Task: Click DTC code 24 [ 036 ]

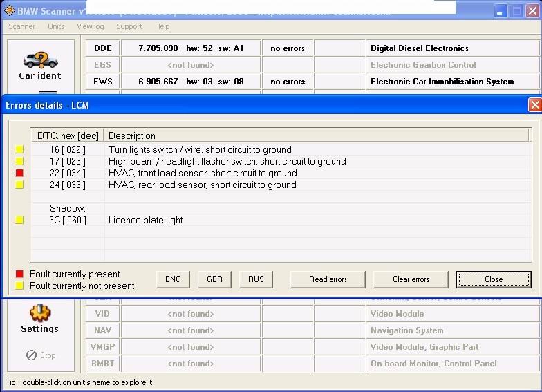Action: pos(68,185)
